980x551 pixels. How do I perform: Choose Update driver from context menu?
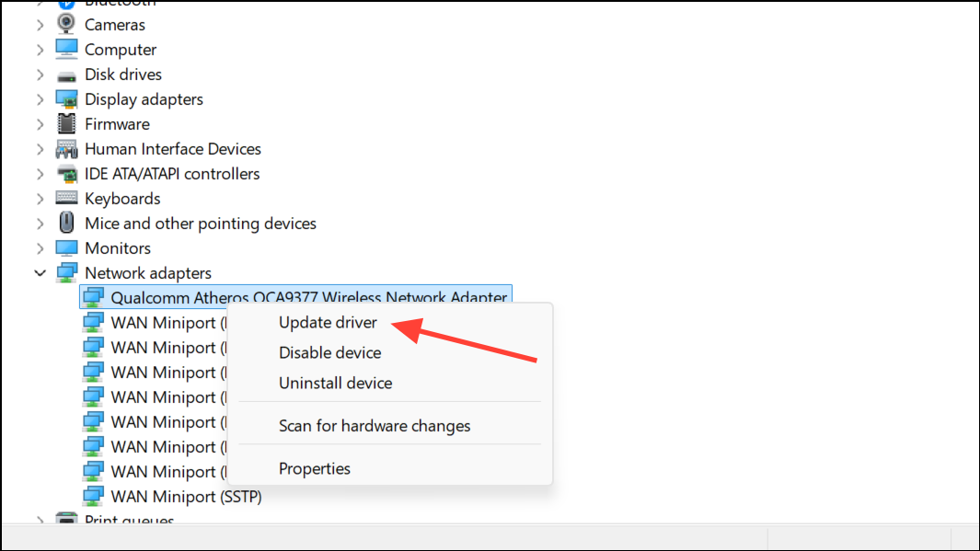[x=328, y=322]
